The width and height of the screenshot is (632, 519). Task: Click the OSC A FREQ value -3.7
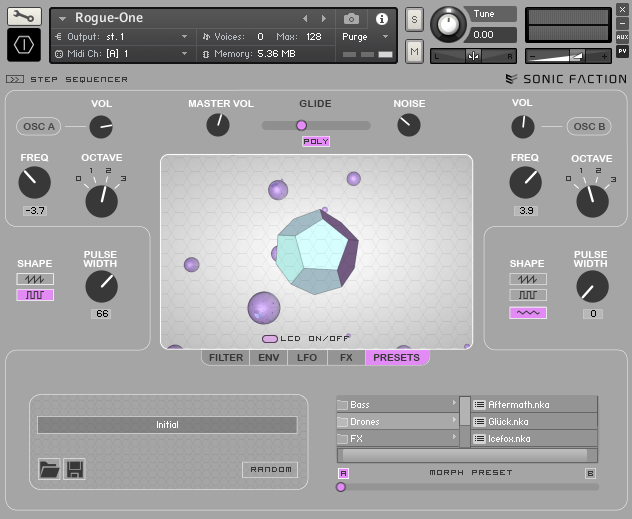point(35,210)
